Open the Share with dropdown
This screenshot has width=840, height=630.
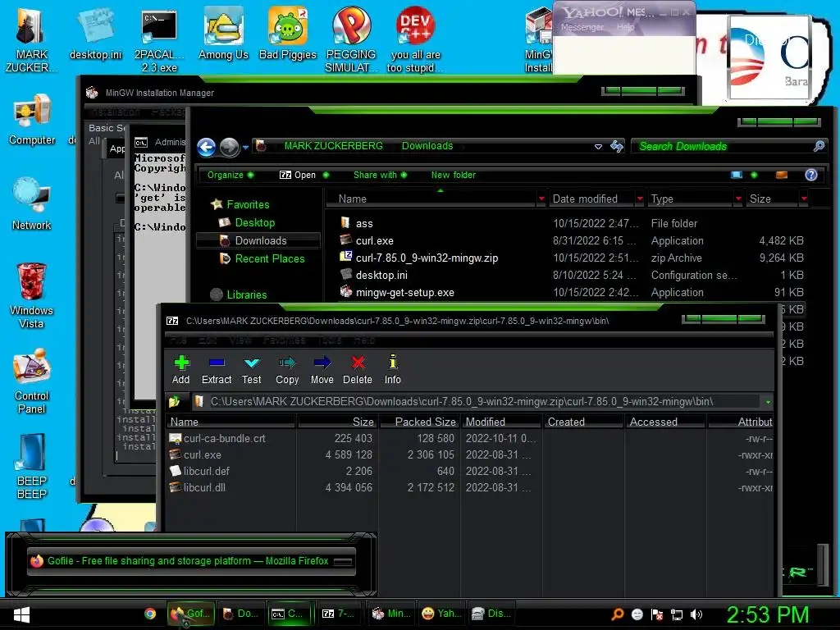pyautogui.click(x=380, y=175)
